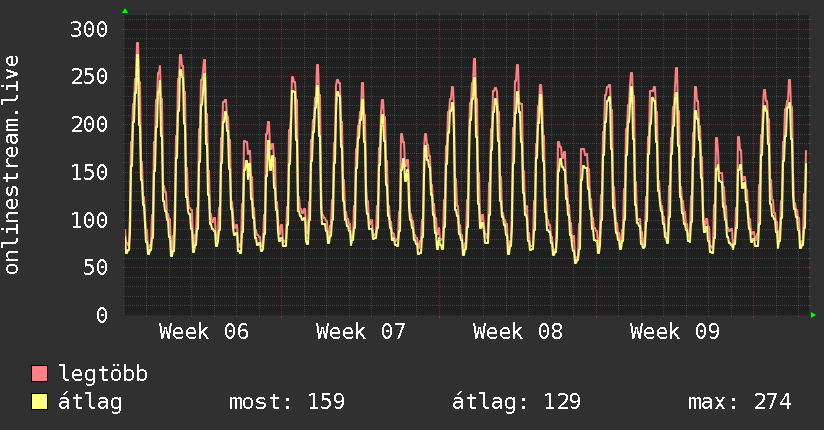Image resolution: width=824 pixels, height=430 pixels.
Task: Click the Week 09 axis label
Action: [675, 332]
